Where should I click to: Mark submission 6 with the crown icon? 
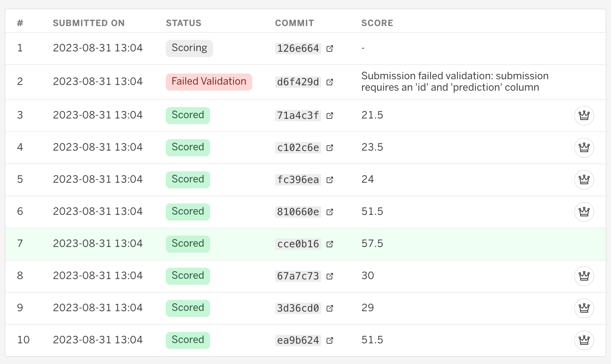point(584,212)
